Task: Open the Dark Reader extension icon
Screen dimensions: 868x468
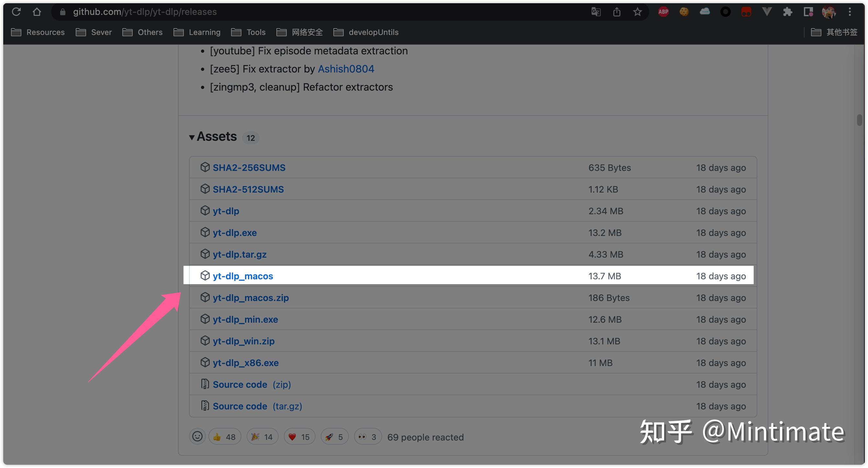Action: [725, 12]
